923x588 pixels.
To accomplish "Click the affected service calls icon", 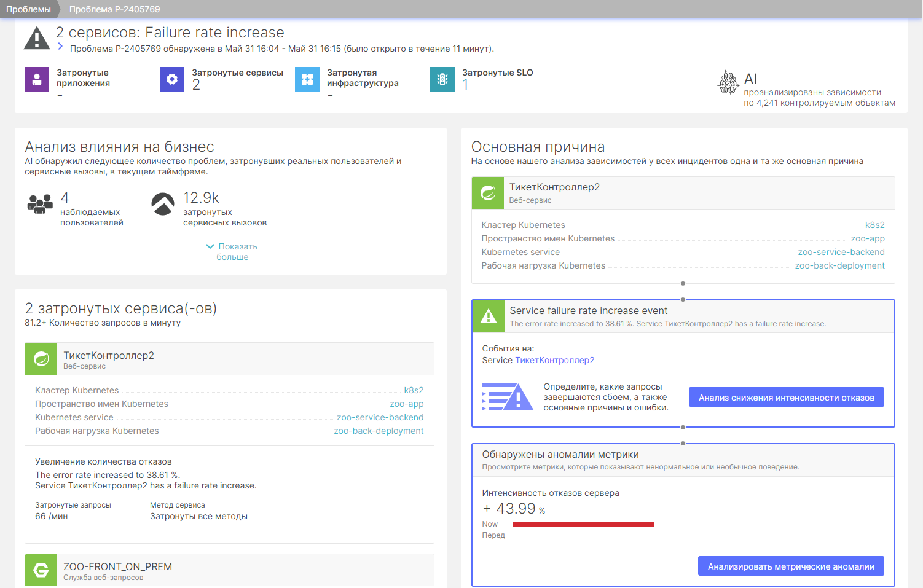I will 163,204.
